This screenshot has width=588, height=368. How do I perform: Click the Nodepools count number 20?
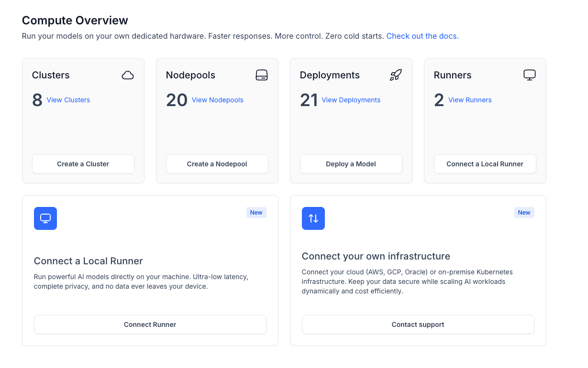(x=177, y=100)
